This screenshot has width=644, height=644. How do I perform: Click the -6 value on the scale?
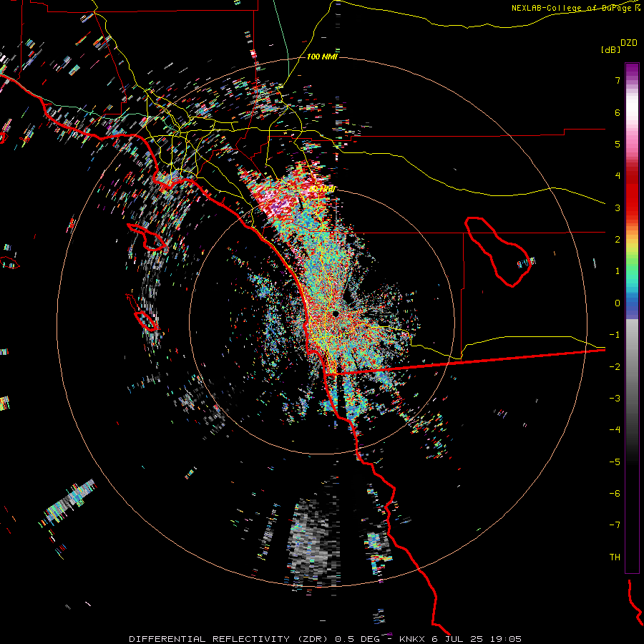click(x=615, y=494)
